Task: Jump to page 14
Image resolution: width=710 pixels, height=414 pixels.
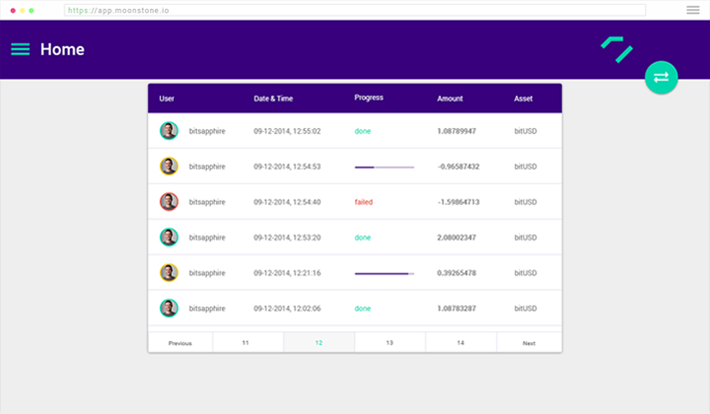Action: [x=460, y=343]
